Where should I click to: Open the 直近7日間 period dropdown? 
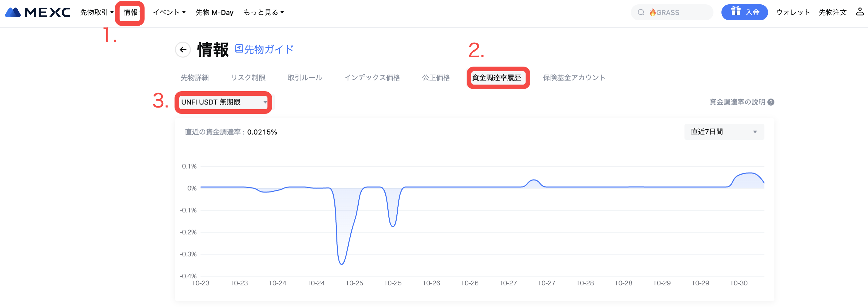pos(724,132)
